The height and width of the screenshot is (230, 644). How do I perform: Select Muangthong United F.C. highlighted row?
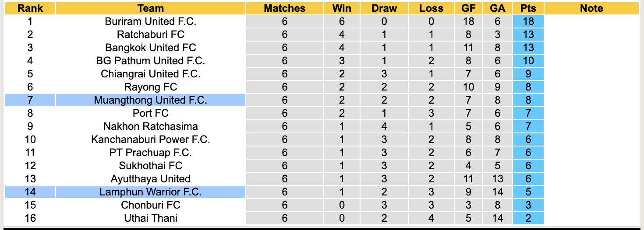point(150,100)
